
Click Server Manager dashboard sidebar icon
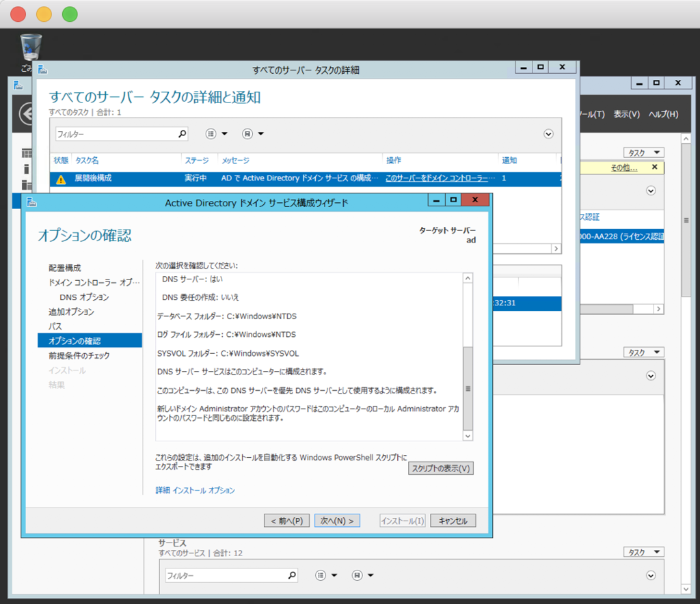coord(27,154)
